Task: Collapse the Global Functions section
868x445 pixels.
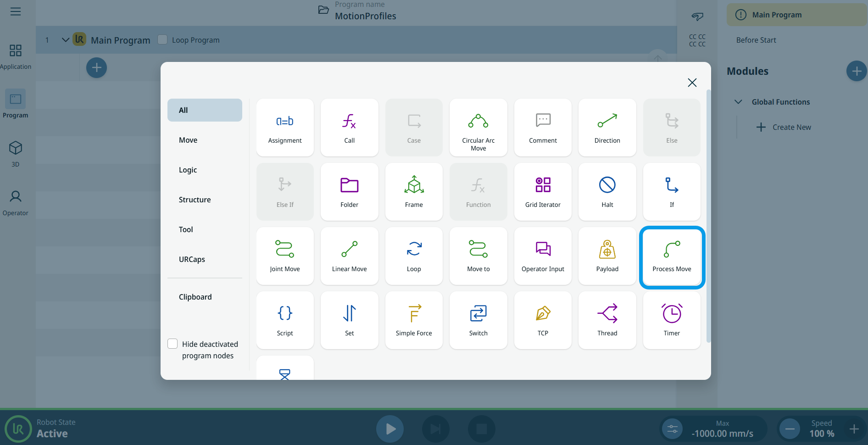Action: pos(738,102)
